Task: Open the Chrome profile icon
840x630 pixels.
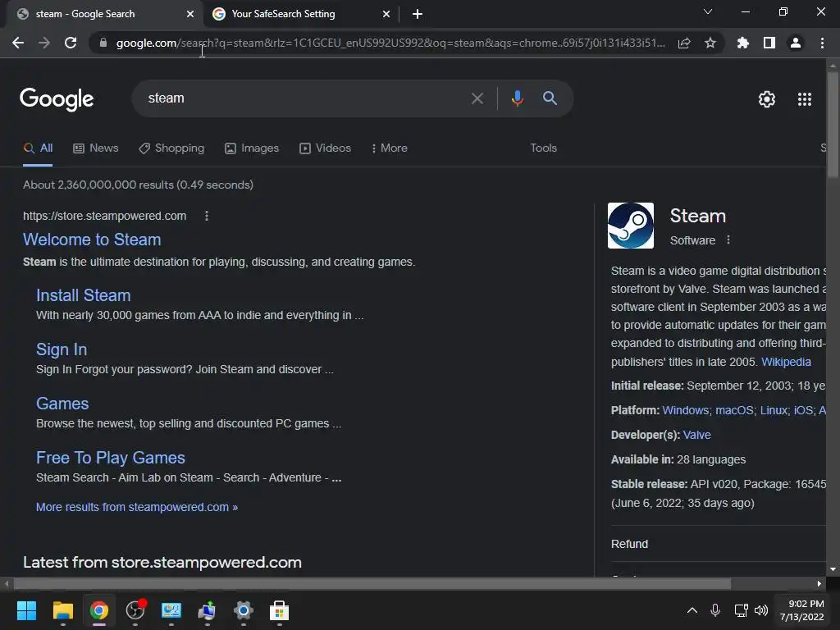Action: (x=796, y=43)
